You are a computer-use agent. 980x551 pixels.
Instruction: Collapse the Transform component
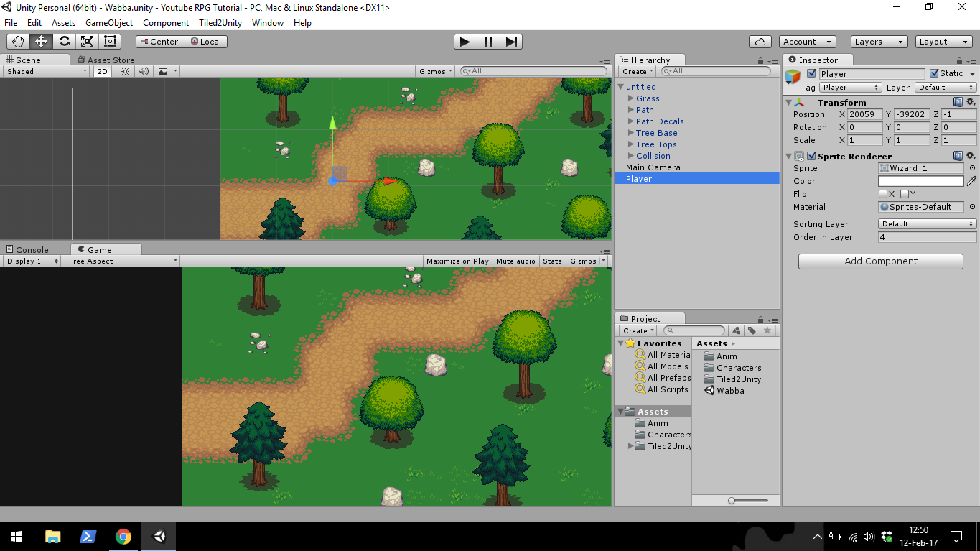(788, 102)
